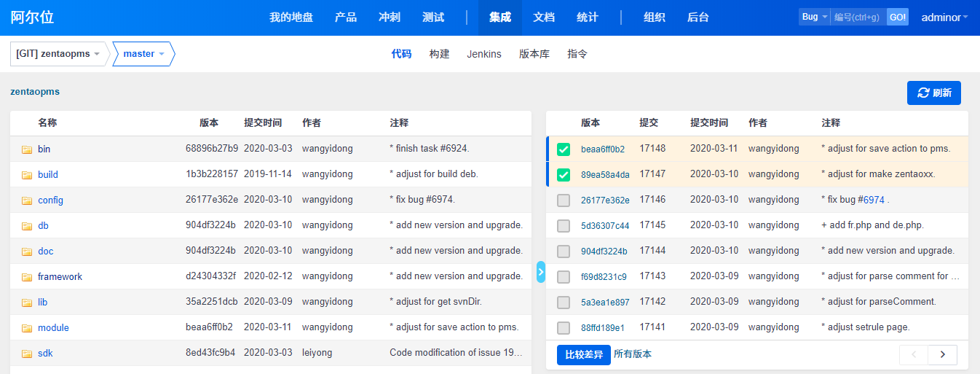The width and height of the screenshot is (980, 374).
Task: Uncheck the commit beaa6ff0b2 checkbox
Action: 564,149
